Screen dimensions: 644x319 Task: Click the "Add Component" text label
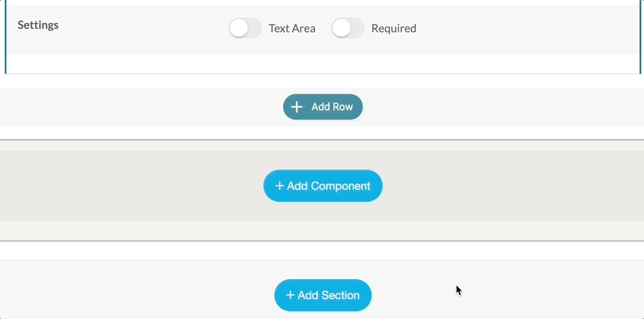[328, 186]
